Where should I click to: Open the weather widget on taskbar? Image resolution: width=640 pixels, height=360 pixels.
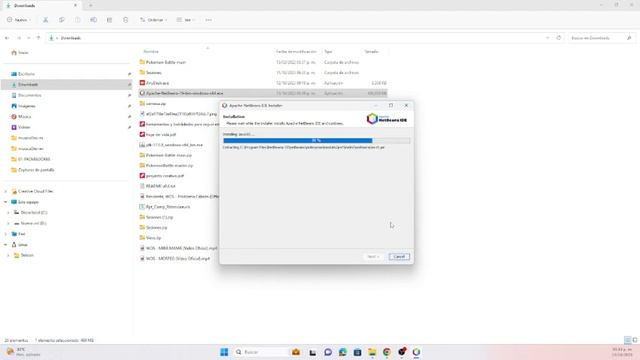click(22, 352)
